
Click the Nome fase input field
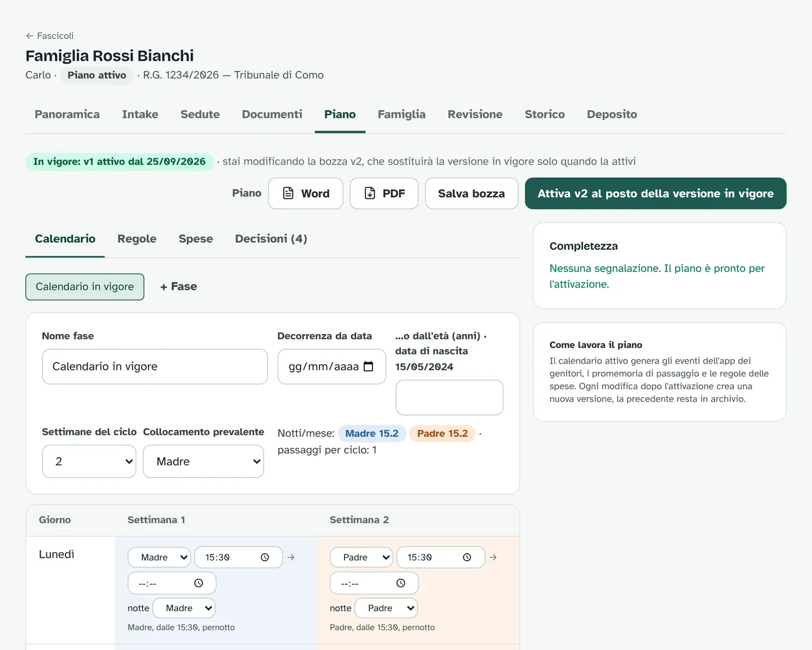click(155, 366)
